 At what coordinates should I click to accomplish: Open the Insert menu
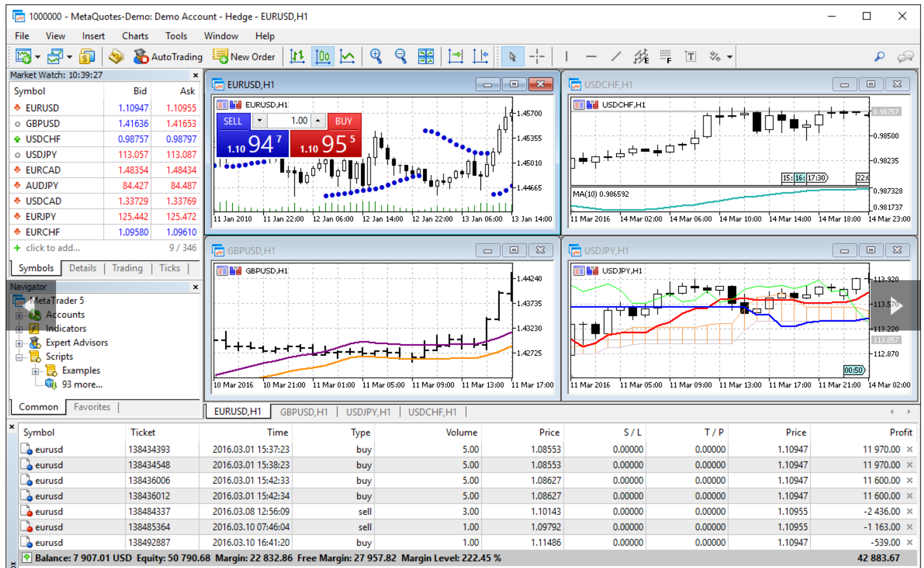[x=93, y=36]
